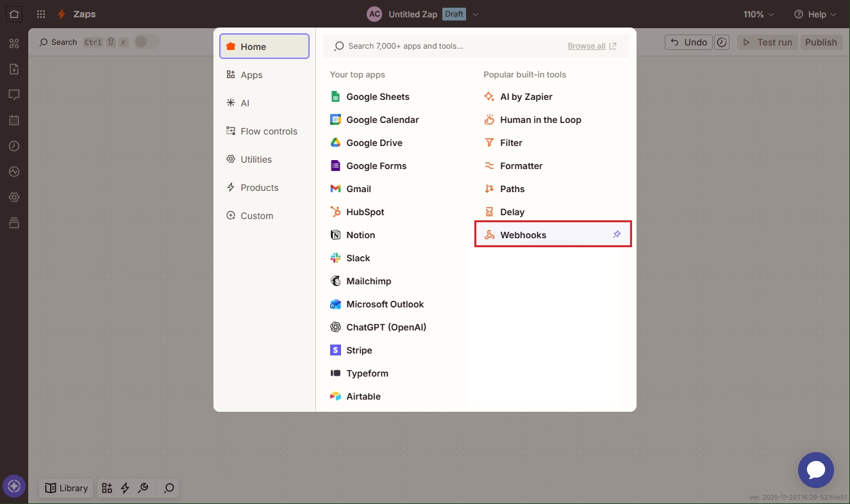Open the 110% zoom dropdown

(758, 14)
